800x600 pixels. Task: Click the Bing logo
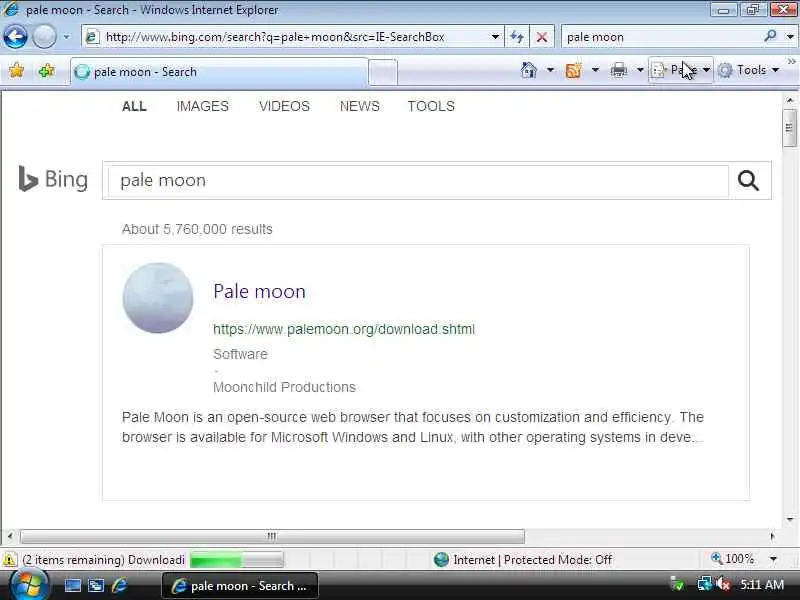click(x=53, y=179)
